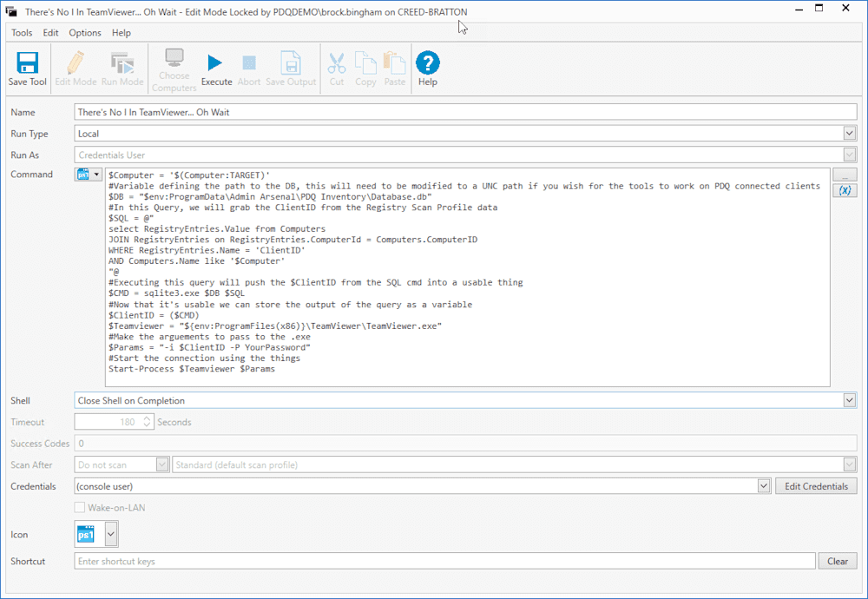The height and width of the screenshot is (599, 868).
Task: Open the Edit menu
Action: pos(50,33)
